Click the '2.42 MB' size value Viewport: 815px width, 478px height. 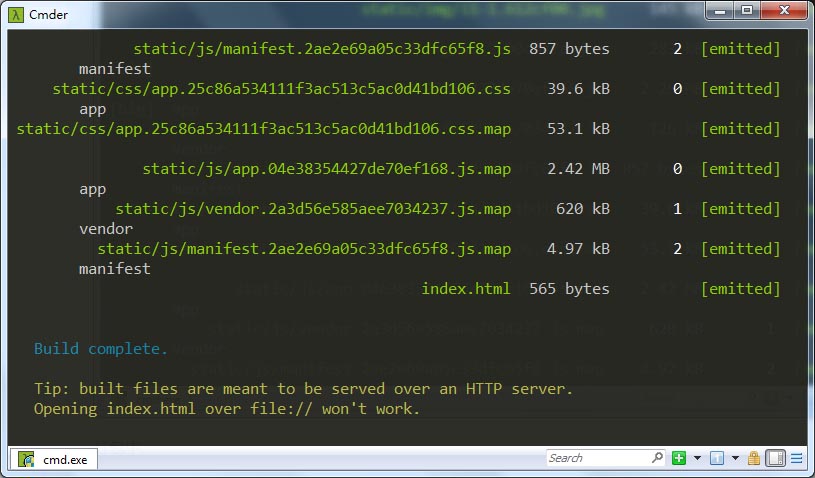(579, 169)
